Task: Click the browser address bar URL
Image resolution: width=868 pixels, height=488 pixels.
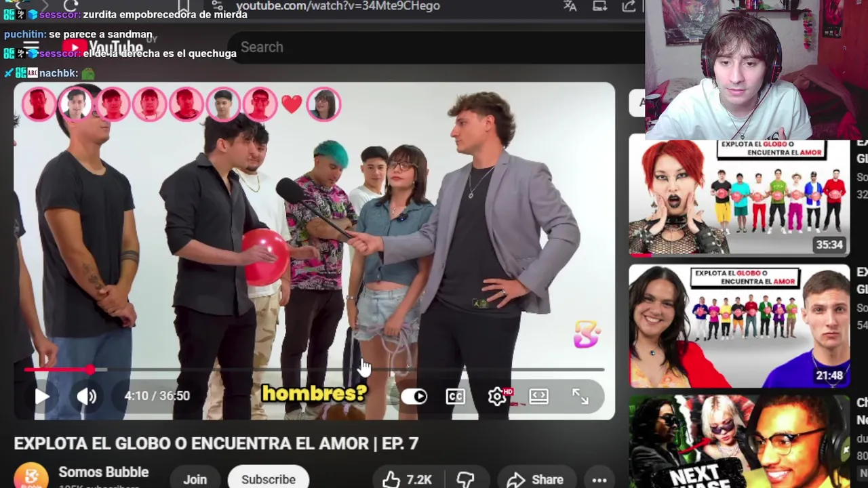Action: tap(338, 6)
